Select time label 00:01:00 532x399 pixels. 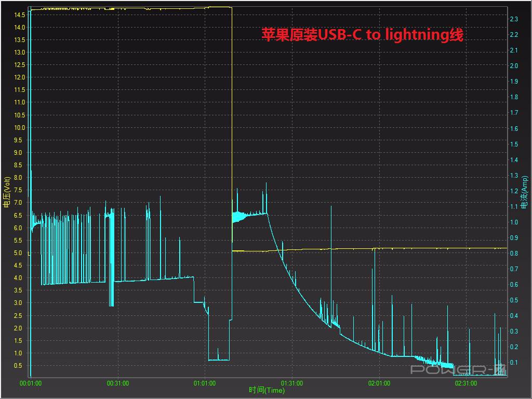pyautogui.click(x=31, y=383)
